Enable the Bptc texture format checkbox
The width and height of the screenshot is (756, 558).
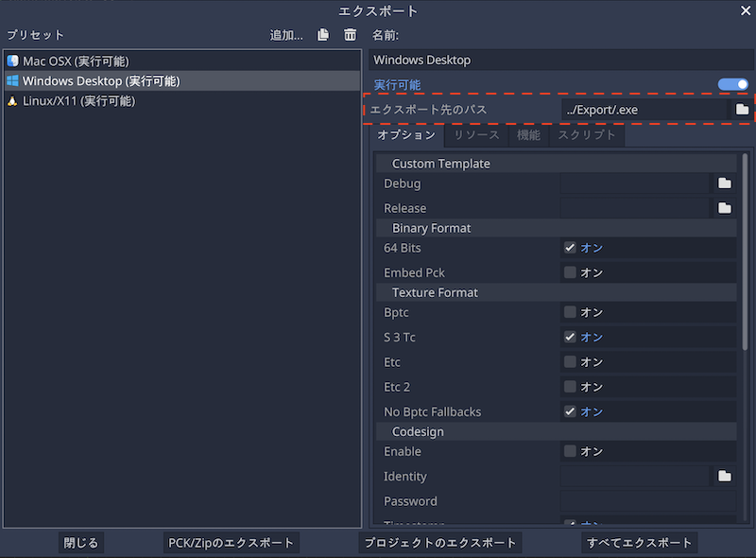click(570, 312)
